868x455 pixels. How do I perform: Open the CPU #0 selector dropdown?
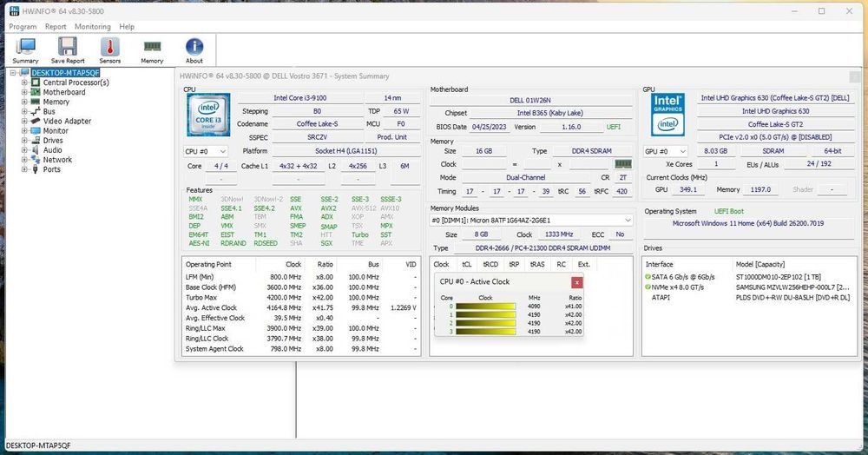click(206, 151)
